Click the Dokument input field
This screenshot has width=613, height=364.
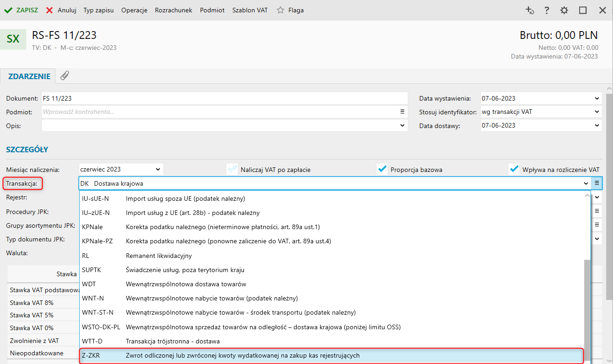(x=224, y=98)
